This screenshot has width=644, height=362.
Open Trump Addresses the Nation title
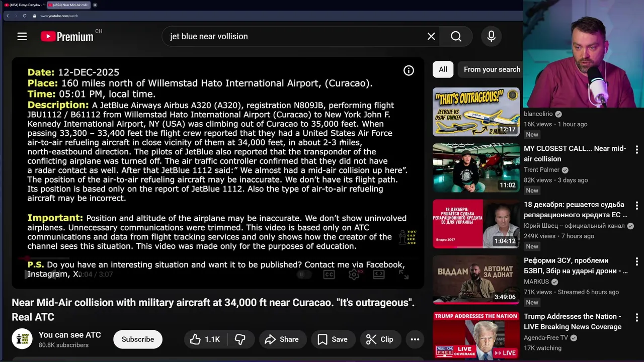[573, 321]
